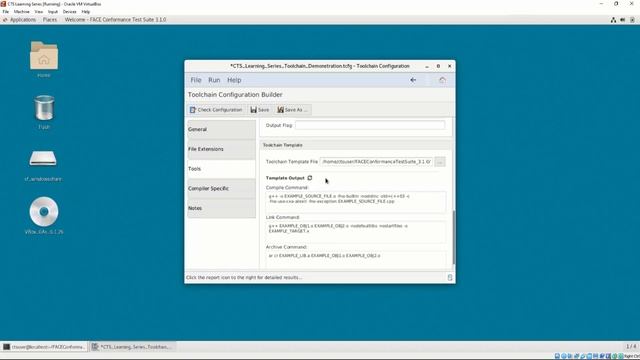Click the back arrow icon
Screen dimensions: 640x360
tap(413, 80)
